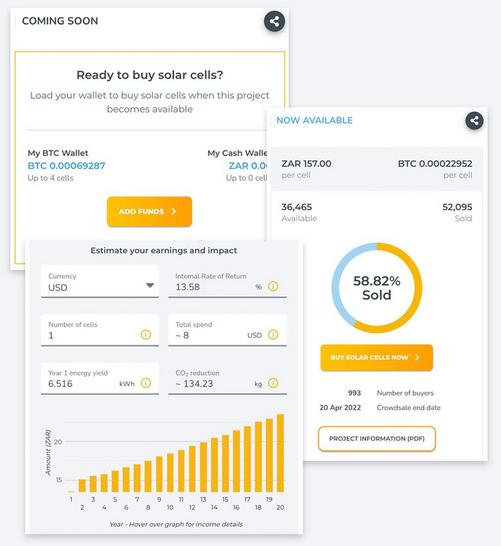Click info icon beside Number of cells
This screenshot has width=501, height=546.
(146, 335)
